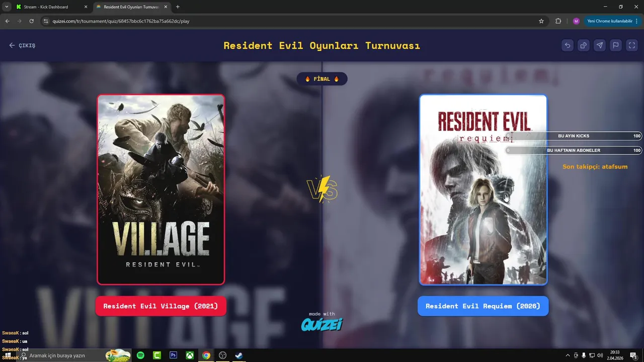Open network status tray icon
The image size is (644, 362).
592,355
